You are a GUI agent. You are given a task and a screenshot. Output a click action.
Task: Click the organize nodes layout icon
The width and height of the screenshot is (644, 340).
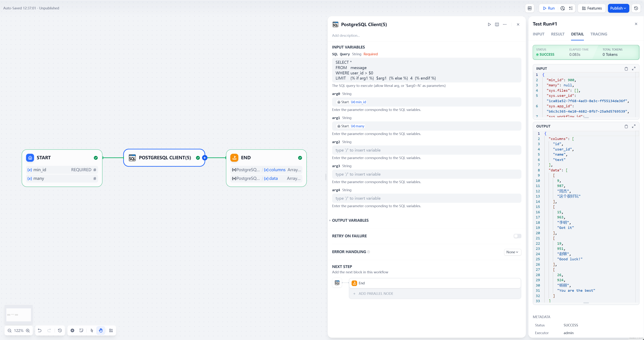[x=111, y=330]
